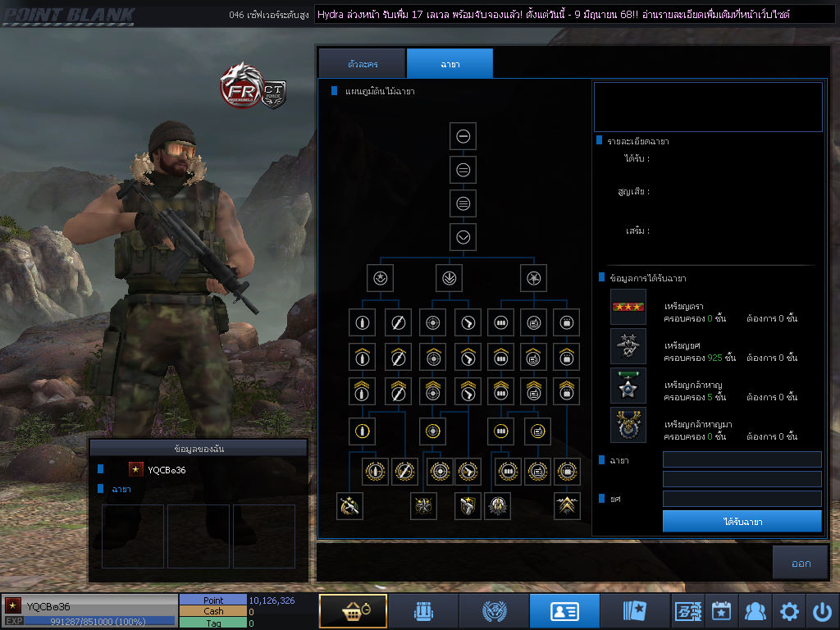Select the laurel-wreathed crosshair title icon
The height and width of the screenshot is (630, 840).
click(441, 472)
